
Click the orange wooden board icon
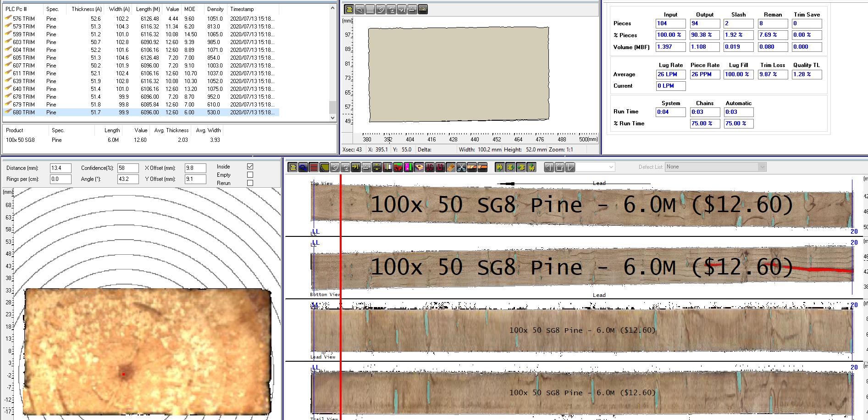[x=451, y=168]
